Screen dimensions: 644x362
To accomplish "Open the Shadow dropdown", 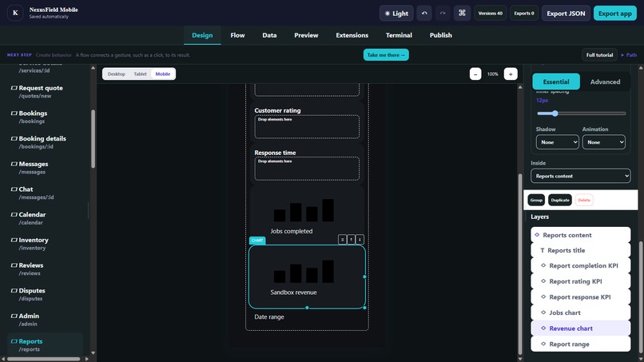I will tap(558, 142).
